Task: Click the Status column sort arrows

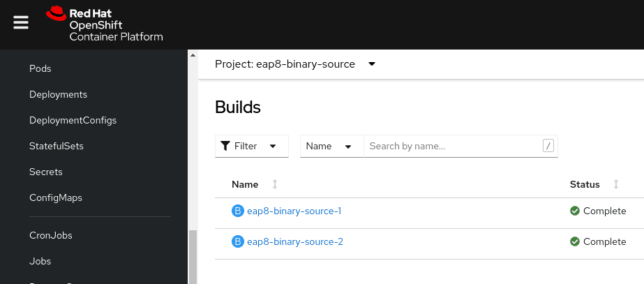Action: click(x=616, y=184)
